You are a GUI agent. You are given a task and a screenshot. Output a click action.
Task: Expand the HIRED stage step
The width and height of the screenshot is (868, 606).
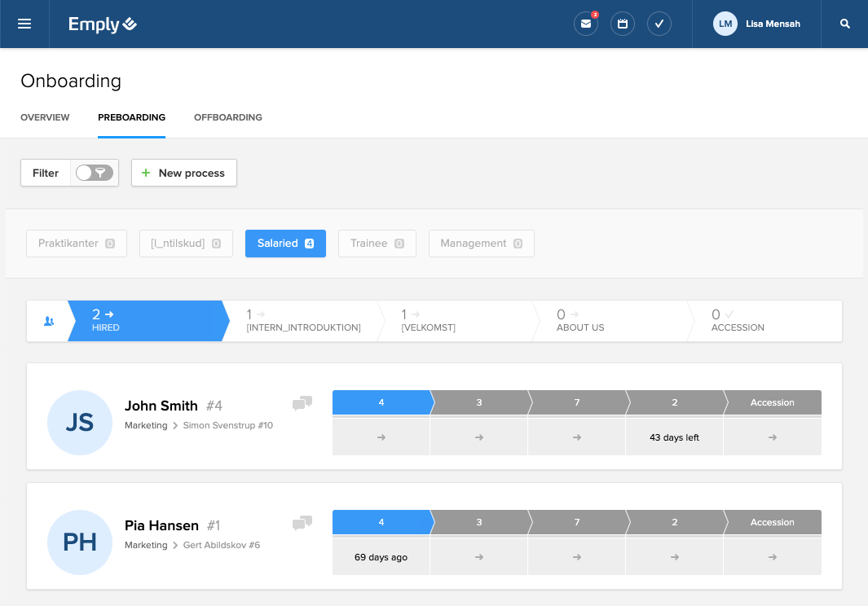click(143, 321)
